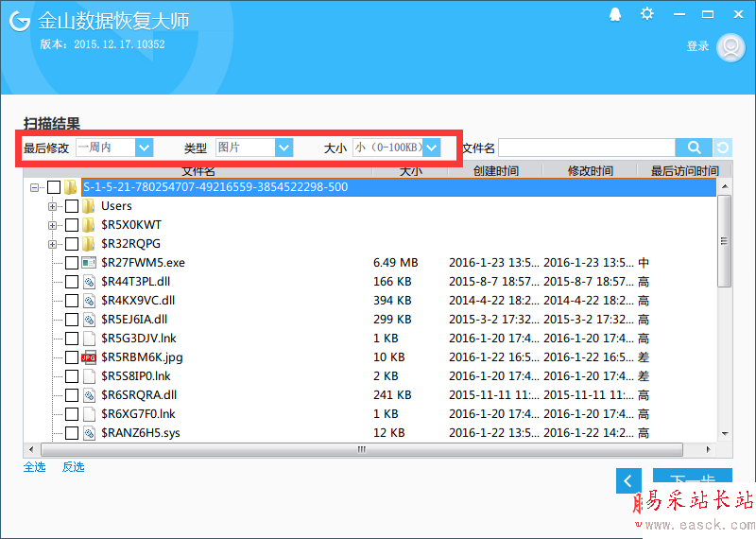Click the 登录 link
This screenshot has height=539, width=756.
697,46
